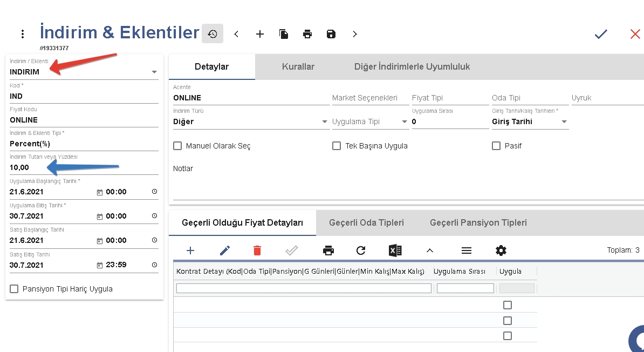The height and width of the screenshot is (352, 644).
Task: Open the Geçerli Oda Tipleri tab
Action: pos(366,222)
